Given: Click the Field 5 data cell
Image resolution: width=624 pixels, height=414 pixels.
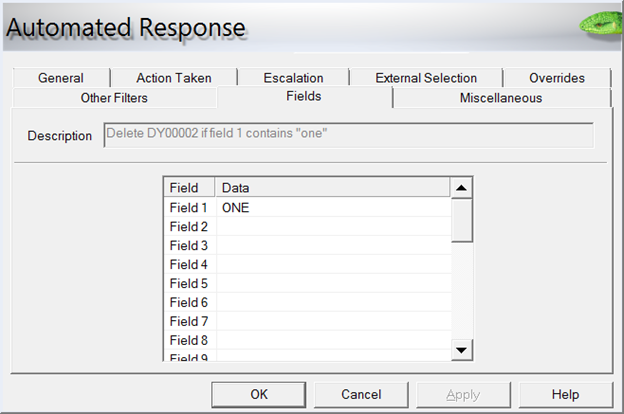Looking at the screenshot, I should (x=333, y=283).
